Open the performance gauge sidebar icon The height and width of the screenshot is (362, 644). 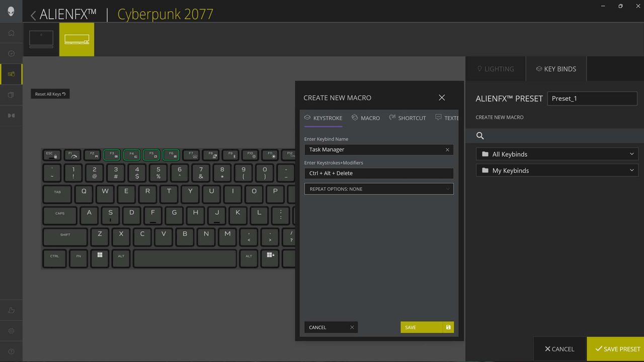coord(11,53)
